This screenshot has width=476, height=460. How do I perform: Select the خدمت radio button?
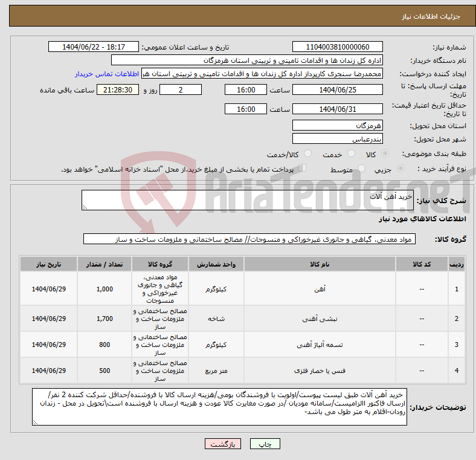click(x=351, y=154)
